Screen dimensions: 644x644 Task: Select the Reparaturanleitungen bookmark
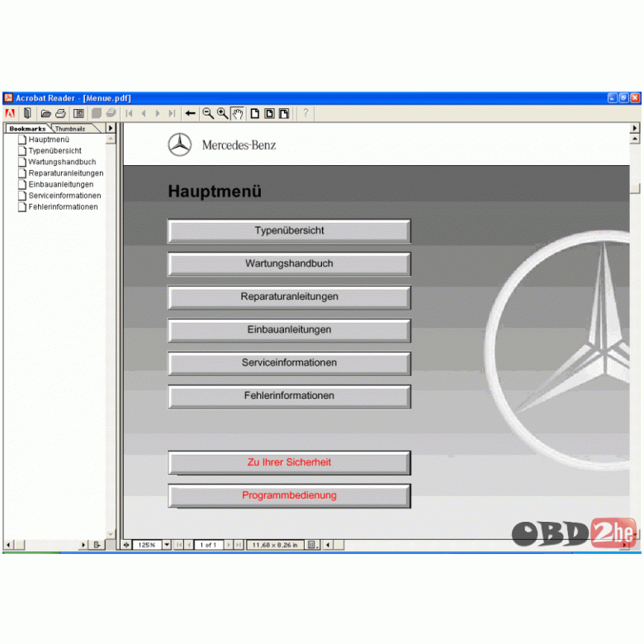tap(66, 173)
